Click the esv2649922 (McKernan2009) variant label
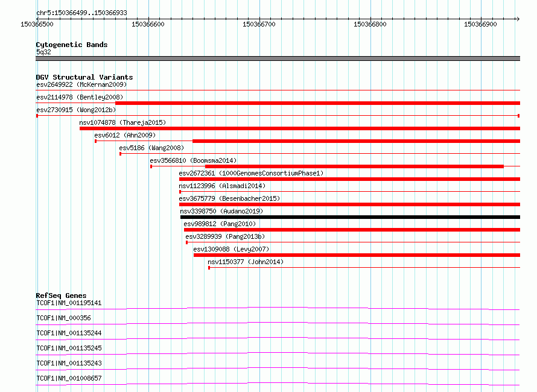 [x=81, y=84]
